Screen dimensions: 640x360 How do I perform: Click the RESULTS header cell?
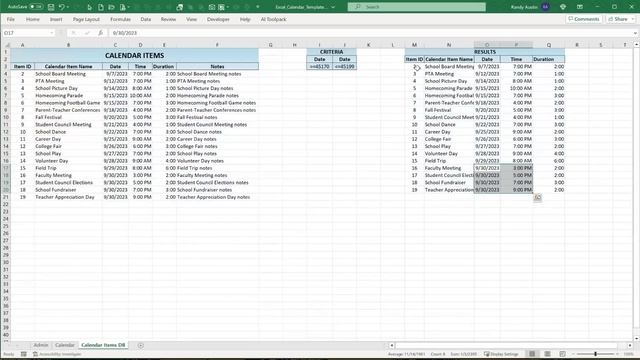[x=485, y=52]
